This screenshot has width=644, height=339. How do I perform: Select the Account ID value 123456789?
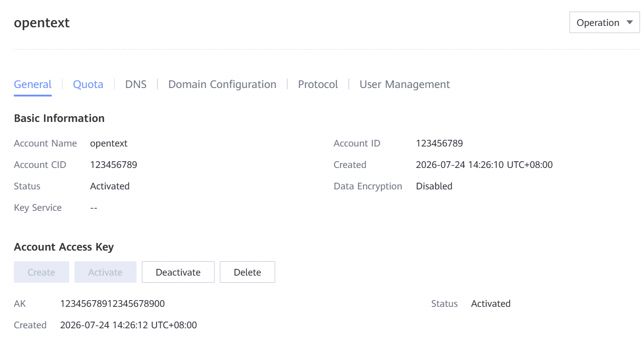click(x=439, y=143)
